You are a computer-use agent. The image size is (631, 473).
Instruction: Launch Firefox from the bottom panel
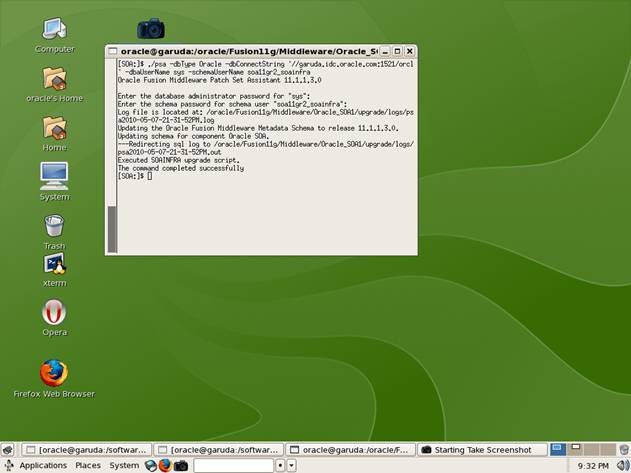click(165, 466)
